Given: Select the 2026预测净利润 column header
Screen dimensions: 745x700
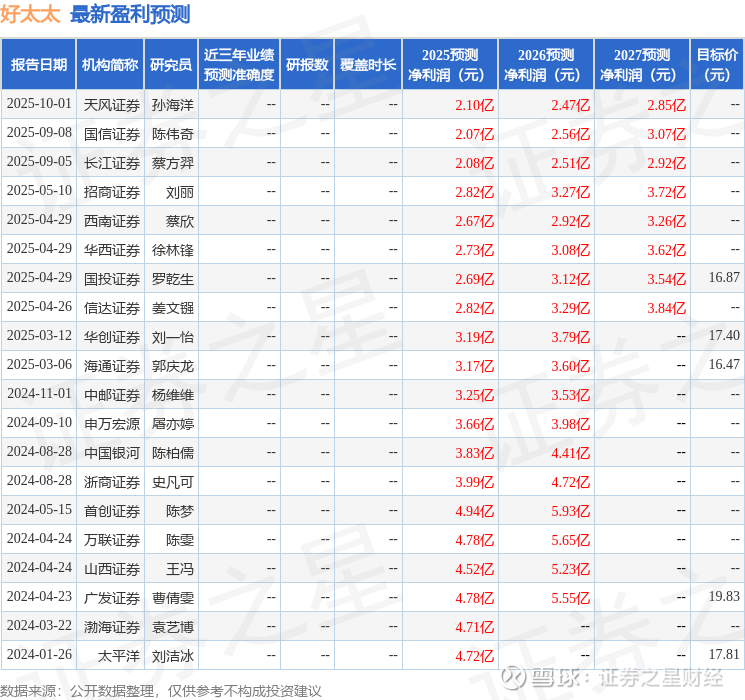Looking at the screenshot, I should 546,65.
